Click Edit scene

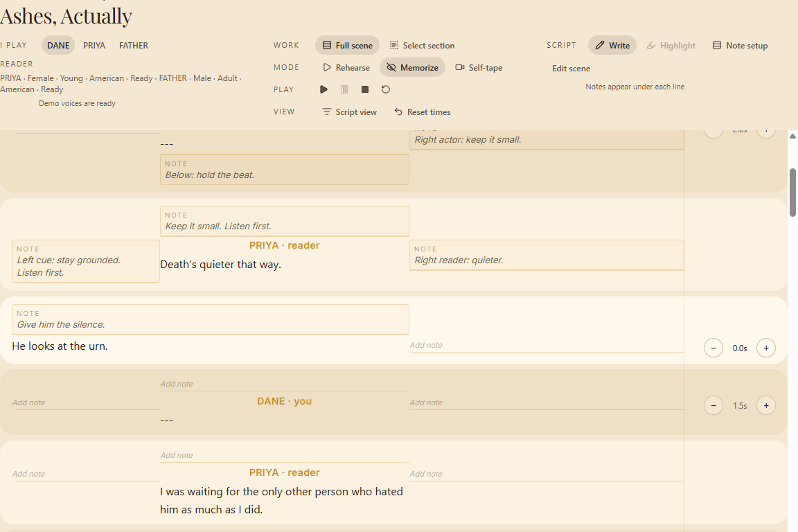click(x=571, y=68)
